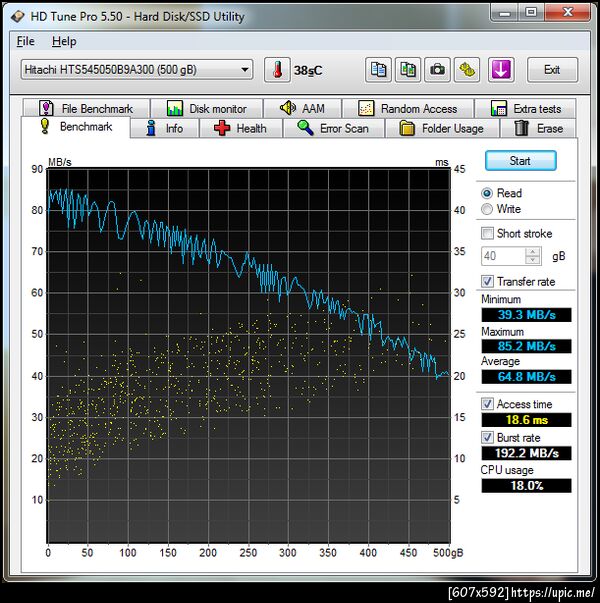Select the Benchmark tab
600x603 pixels.
click(76, 127)
